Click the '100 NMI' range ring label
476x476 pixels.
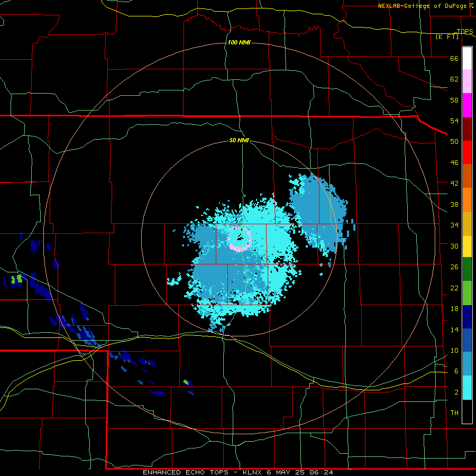click(x=239, y=42)
